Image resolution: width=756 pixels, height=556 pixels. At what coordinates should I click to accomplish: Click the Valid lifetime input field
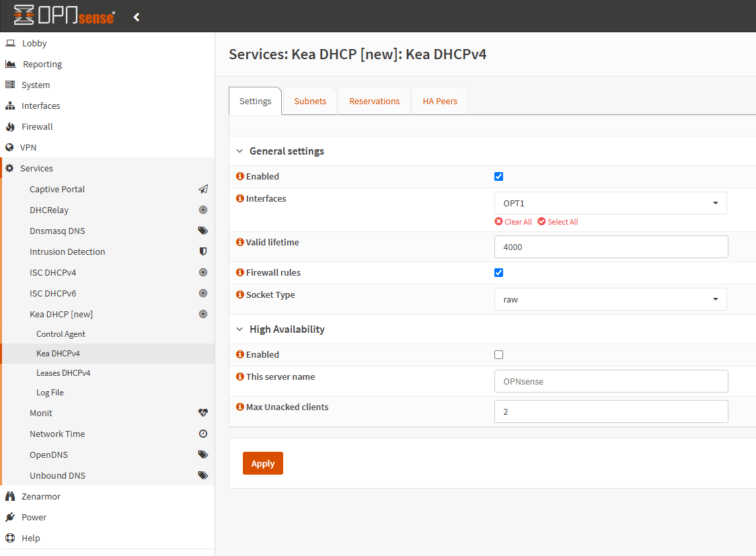tap(611, 247)
